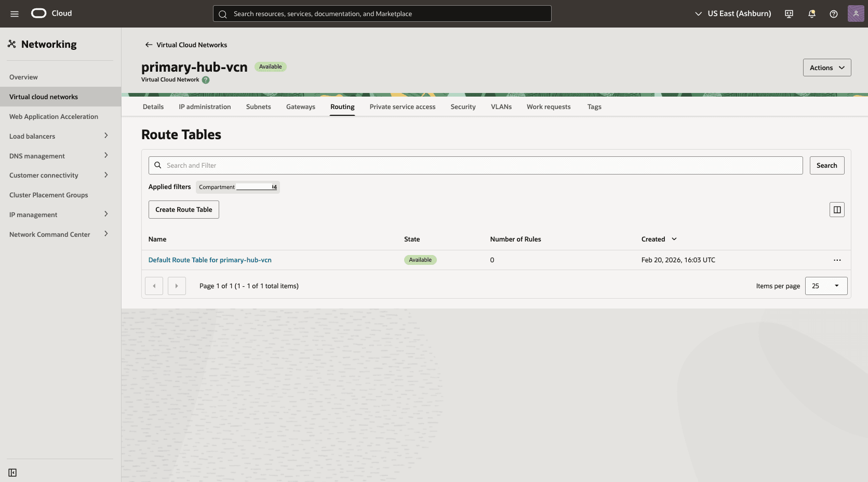Open the notifications bell
Screen dimensions: 868x482
[x=811, y=14]
